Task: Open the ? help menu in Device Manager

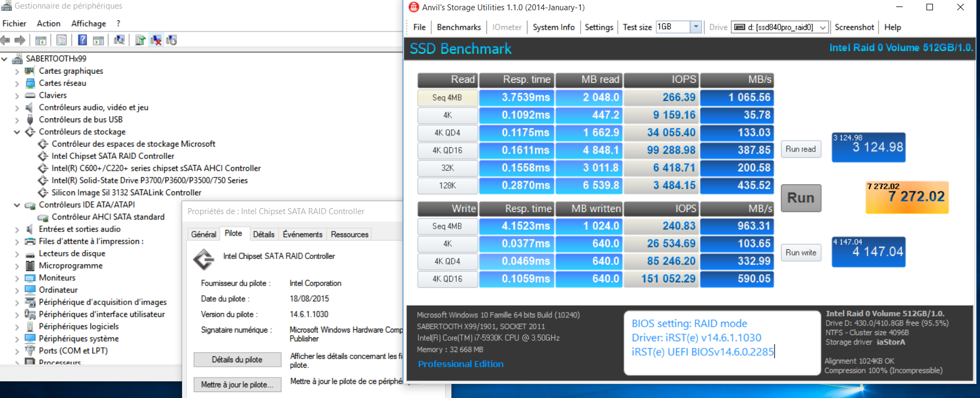Action: coord(118,23)
